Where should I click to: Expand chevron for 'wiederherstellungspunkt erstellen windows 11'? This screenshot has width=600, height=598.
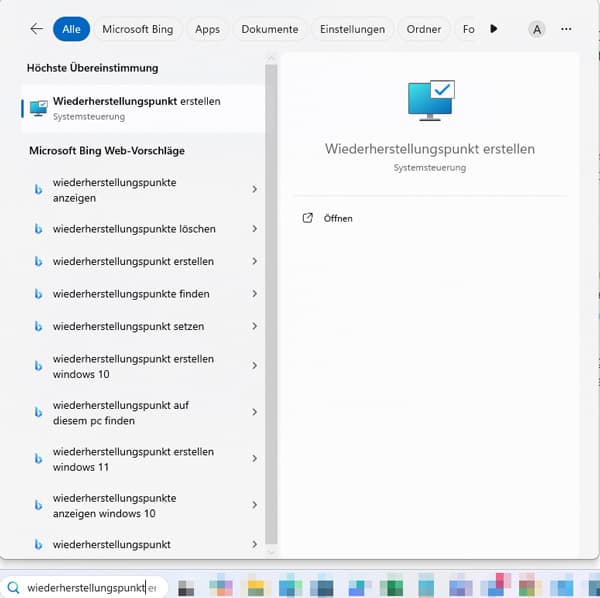click(255, 459)
